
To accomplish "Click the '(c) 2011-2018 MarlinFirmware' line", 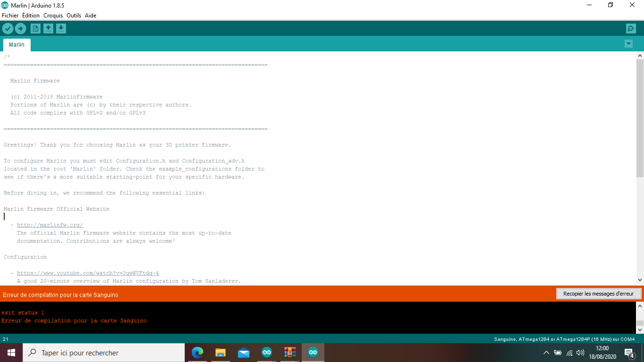I will pos(56,97).
